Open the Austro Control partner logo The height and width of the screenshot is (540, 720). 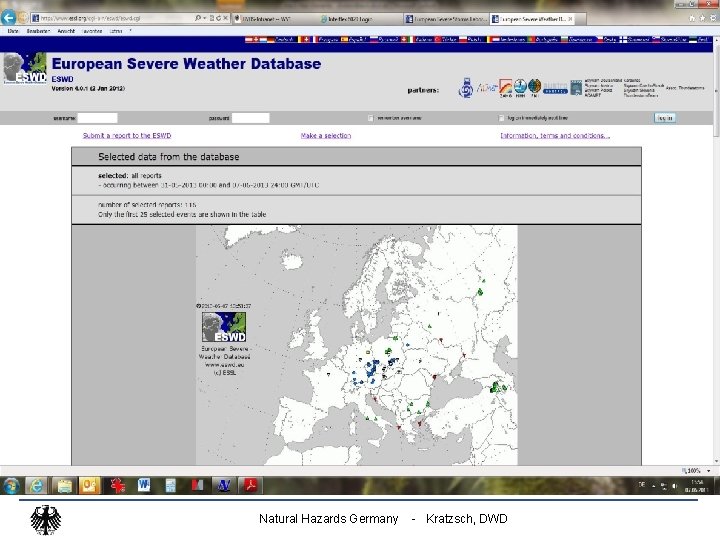556,89
